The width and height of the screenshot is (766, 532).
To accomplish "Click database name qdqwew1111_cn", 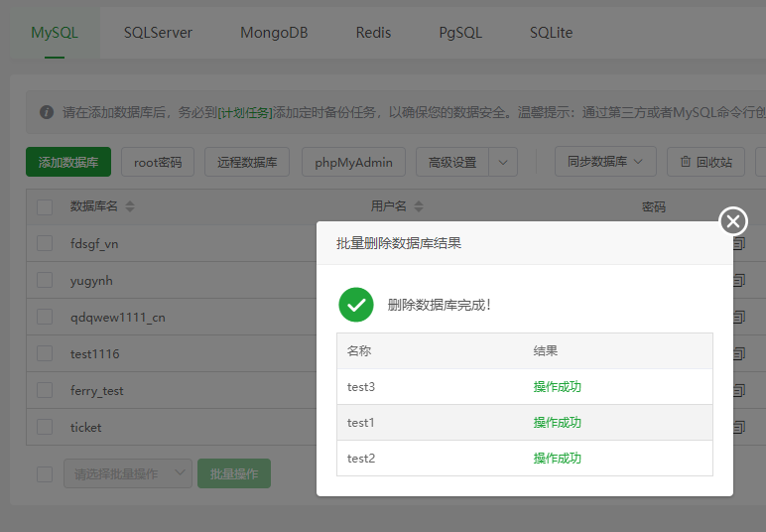I will click(x=118, y=317).
